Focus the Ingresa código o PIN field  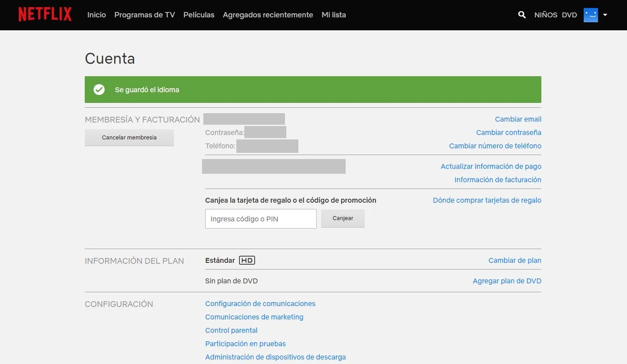261,219
